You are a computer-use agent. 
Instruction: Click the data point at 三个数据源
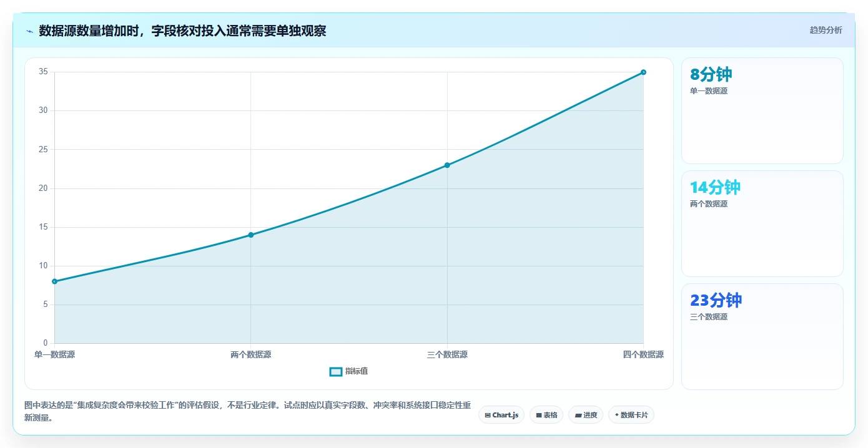click(447, 165)
